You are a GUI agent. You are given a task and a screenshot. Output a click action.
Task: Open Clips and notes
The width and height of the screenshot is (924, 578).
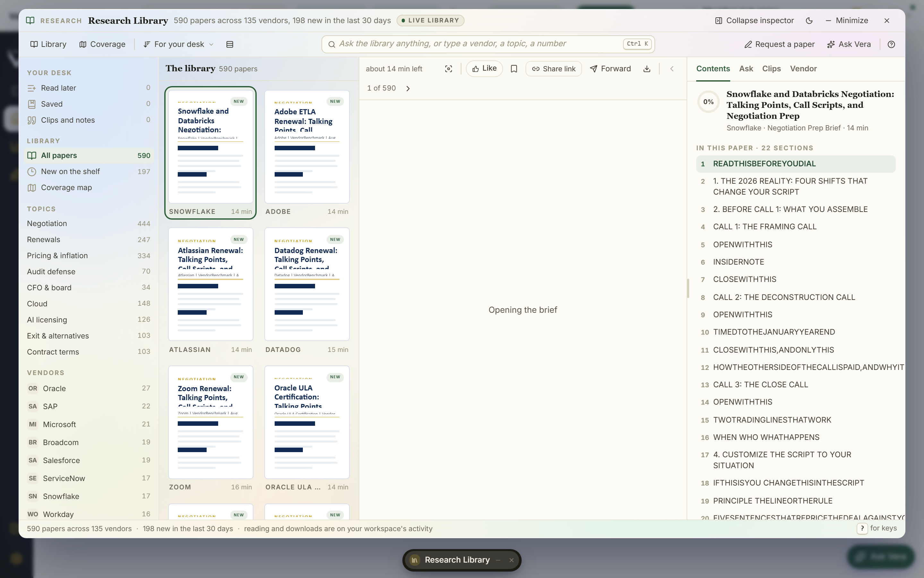(89, 120)
